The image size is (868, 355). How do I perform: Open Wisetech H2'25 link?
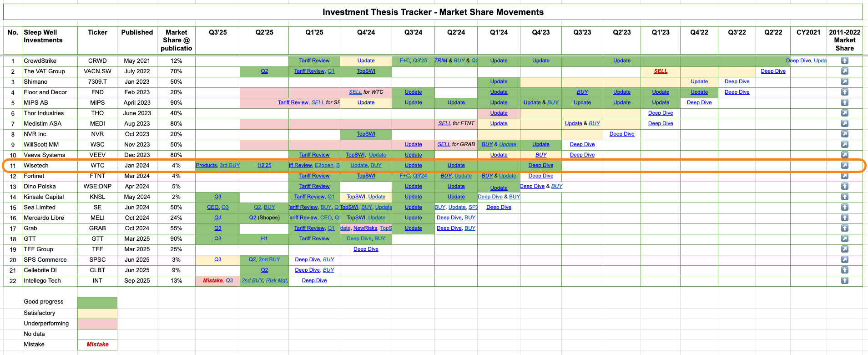pyautogui.click(x=264, y=165)
